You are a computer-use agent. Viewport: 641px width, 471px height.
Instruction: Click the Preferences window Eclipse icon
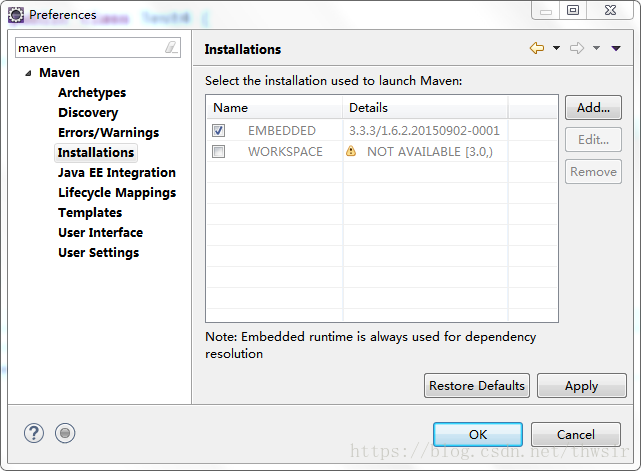tap(16, 15)
